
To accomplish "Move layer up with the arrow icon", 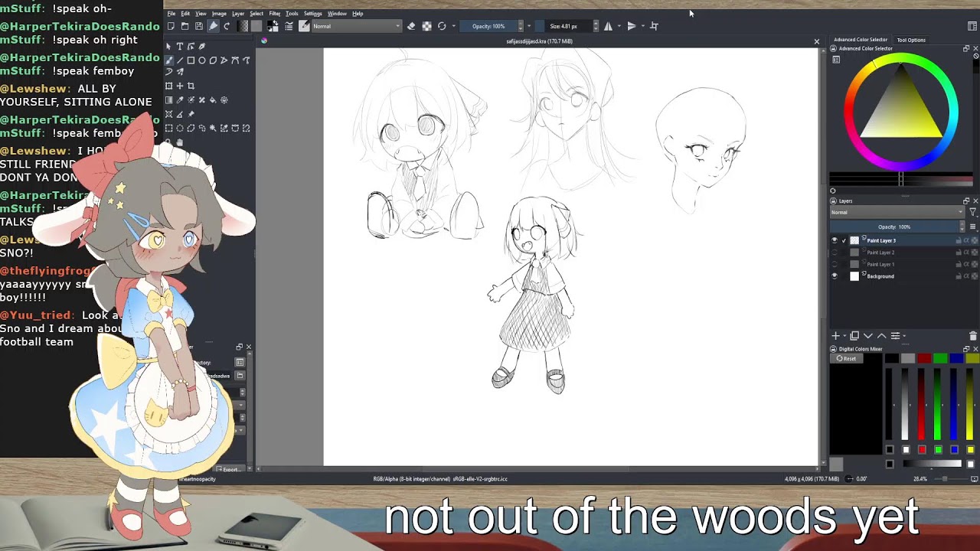I will pyautogui.click(x=882, y=336).
